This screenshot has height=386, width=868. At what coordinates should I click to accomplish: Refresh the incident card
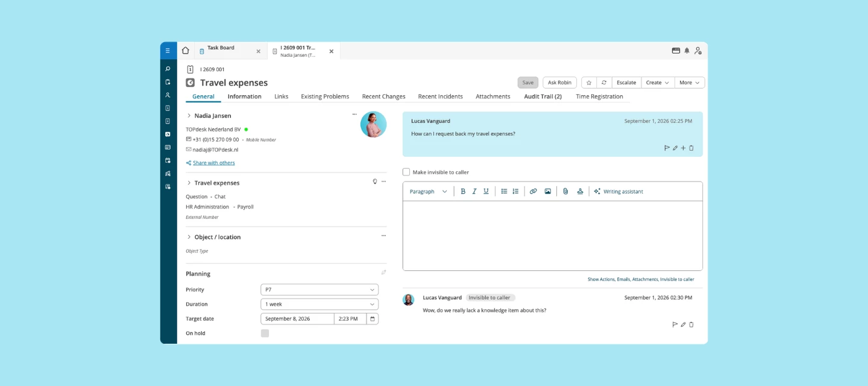604,83
